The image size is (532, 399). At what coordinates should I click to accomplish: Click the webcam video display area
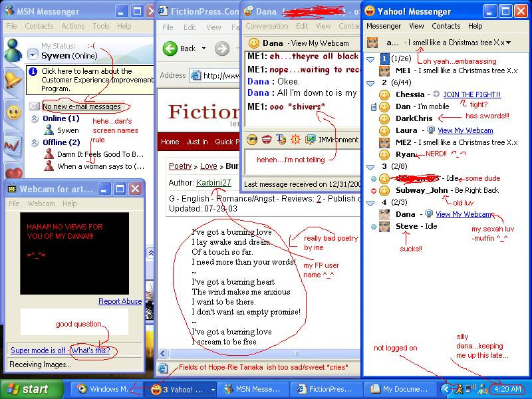[x=74, y=253]
